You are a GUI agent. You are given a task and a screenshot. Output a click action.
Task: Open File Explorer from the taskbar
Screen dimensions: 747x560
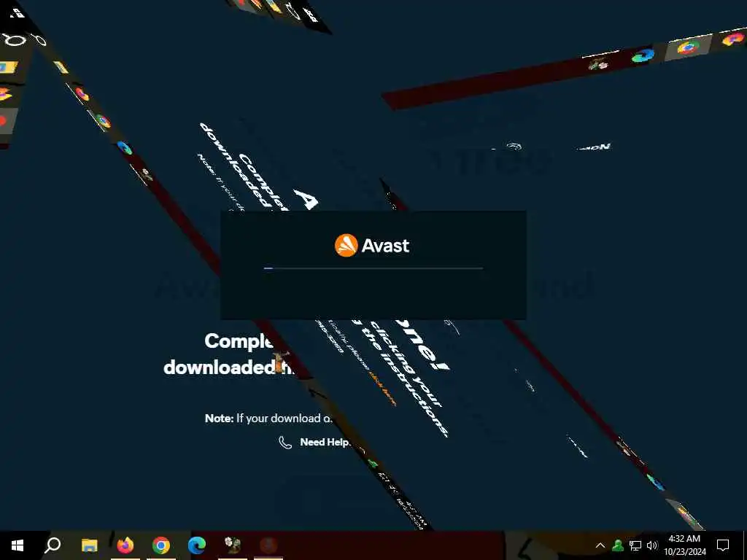point(89,545)
